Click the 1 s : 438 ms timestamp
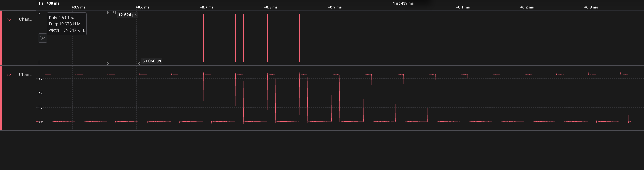The width and height of the screenshot is (644, 170). pos(49,3)
